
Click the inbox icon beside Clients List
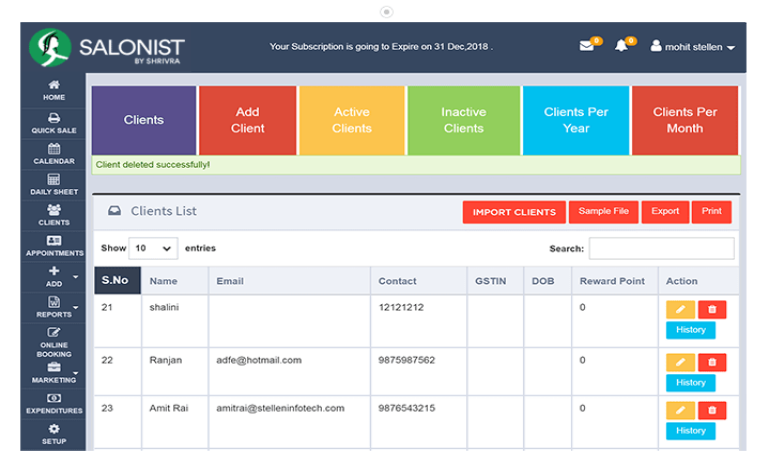[114, 211]
